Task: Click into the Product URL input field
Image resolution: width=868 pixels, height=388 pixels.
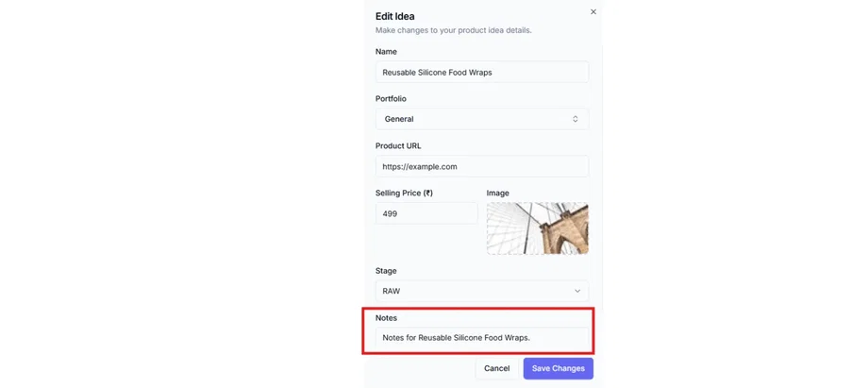Action: click(481, 166)
